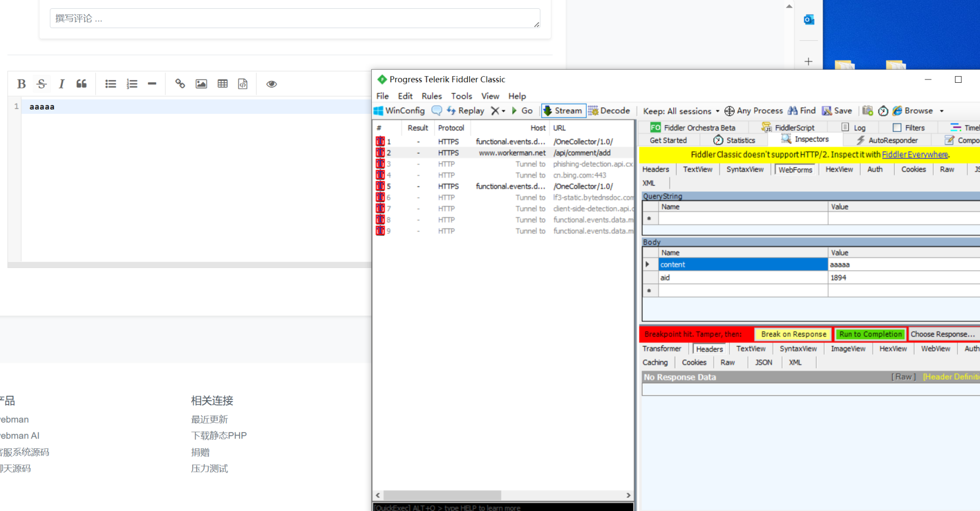Click plus icon in browser sidebar
This screenshot has height=511, width=980.
point(808,62)
